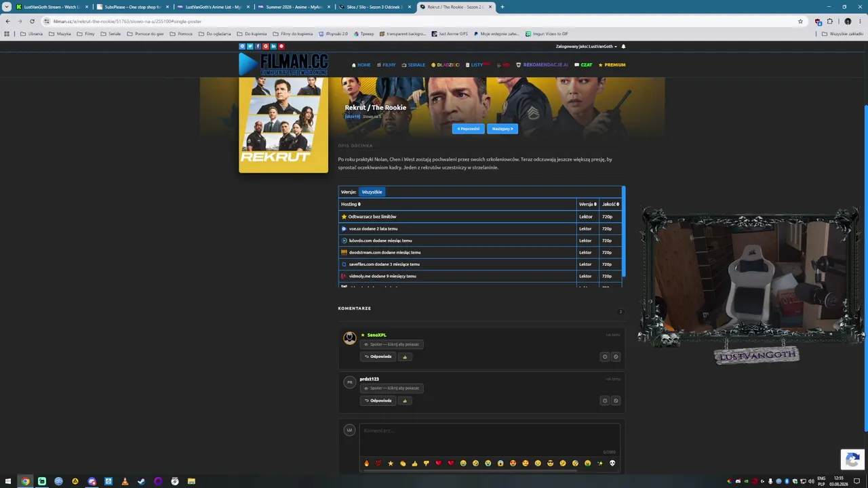Like SenoXPL's comment with thumbs up
Screen dimensions: 868x488
click(405, 357)
